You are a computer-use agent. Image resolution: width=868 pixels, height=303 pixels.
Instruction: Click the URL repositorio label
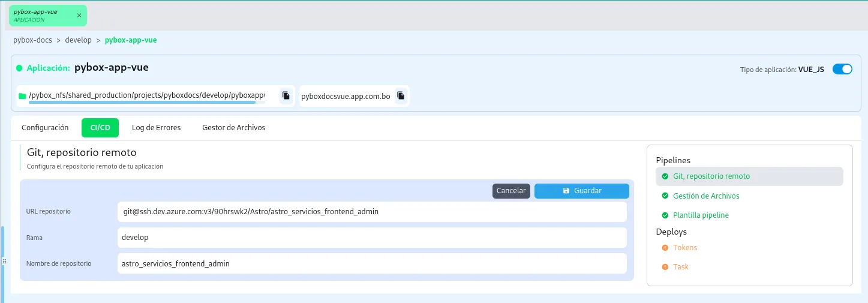coord(49,212)
